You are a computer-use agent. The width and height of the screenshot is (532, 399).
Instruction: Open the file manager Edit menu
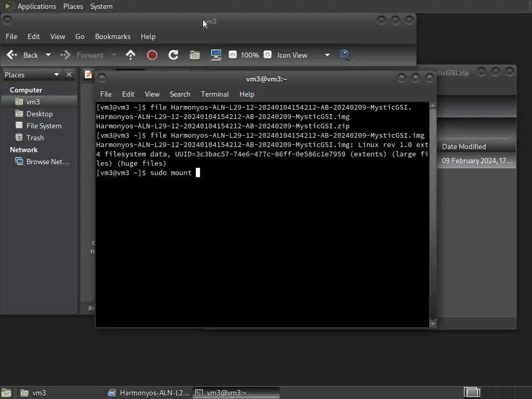[x=34, y=36]
